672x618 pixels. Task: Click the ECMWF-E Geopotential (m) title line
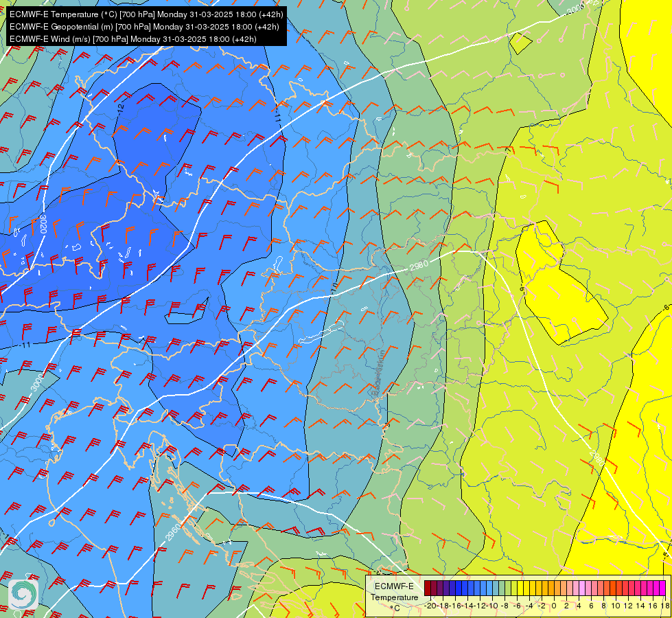(144, 27)
